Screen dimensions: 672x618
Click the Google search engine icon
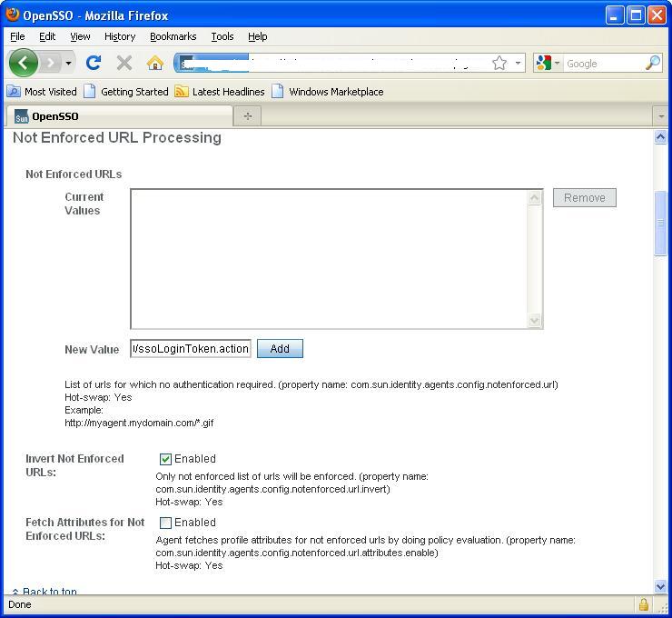[x=543, y=63]
